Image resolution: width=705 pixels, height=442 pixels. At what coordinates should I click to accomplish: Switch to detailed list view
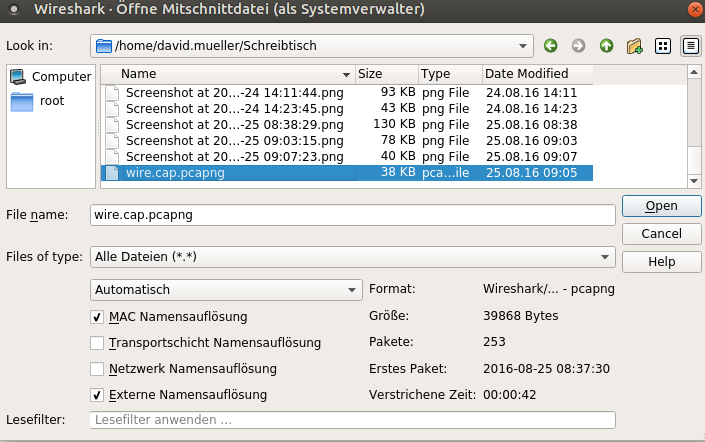691,45
